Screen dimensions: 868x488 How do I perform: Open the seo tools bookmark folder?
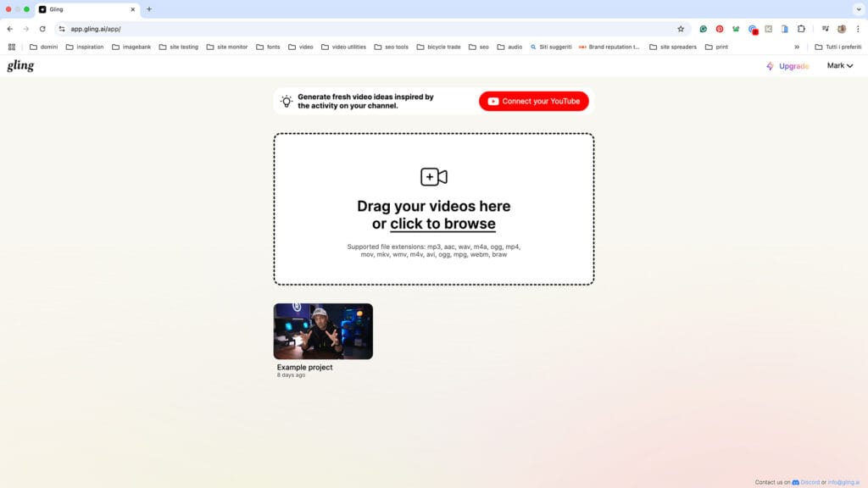pyautogui.click(x=386, y=47)
